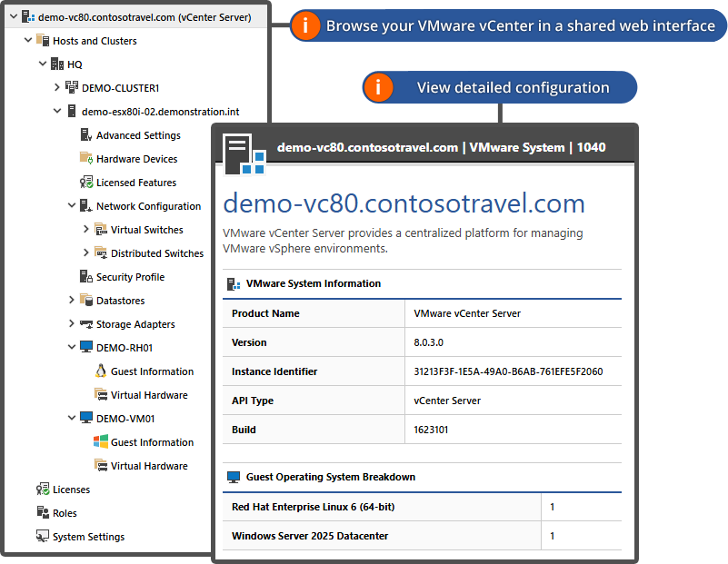Collapse the demo-vc80.contosotravel.com root node
Screen dimensions: 728x564
(x=14, y=16)
